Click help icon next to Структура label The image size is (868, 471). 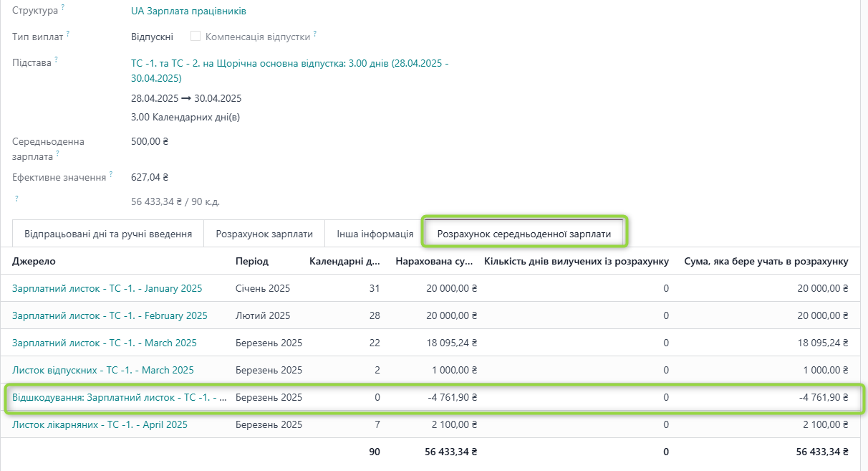[x=62, y=8]
